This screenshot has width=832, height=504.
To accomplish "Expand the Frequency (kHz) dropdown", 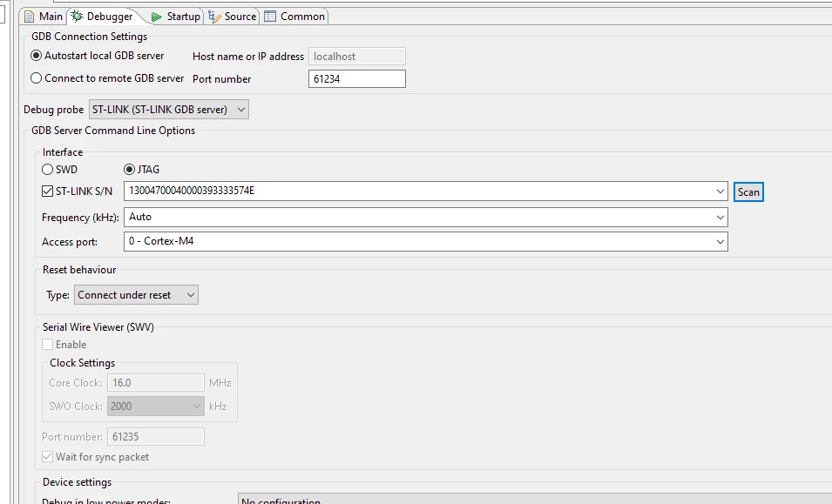I will (425, 218).
